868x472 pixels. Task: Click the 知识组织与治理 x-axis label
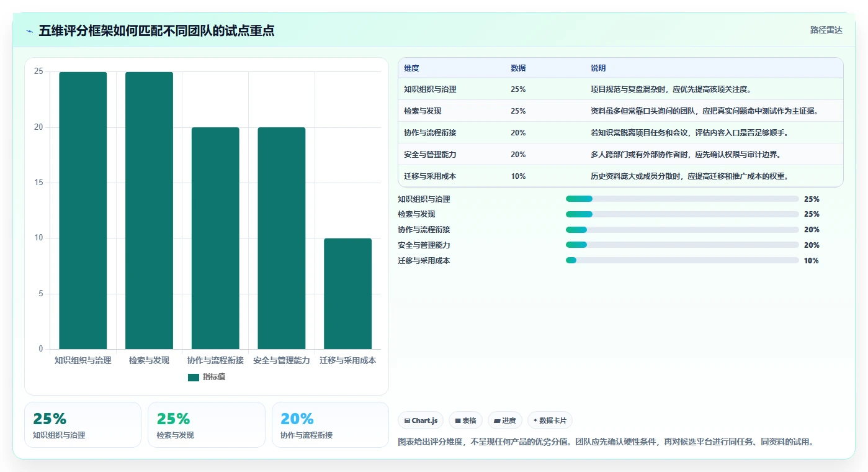pyautogui.click(x=83, y=360)
